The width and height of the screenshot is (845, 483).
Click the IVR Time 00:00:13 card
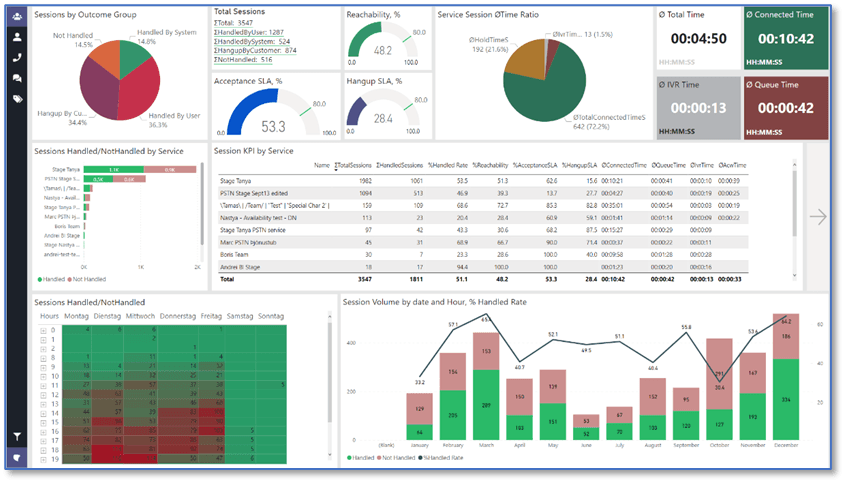point(698,108)
